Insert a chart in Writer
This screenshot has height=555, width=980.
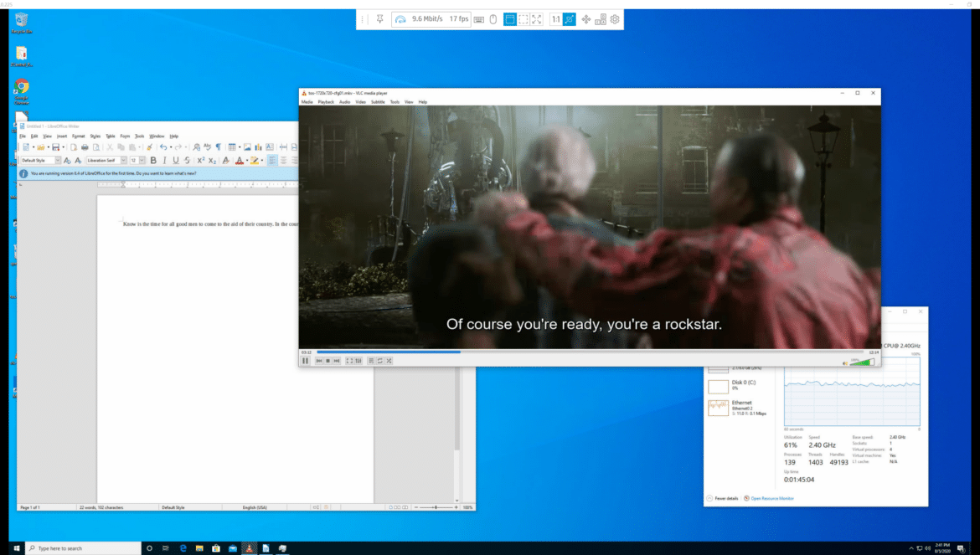[258, 147]
